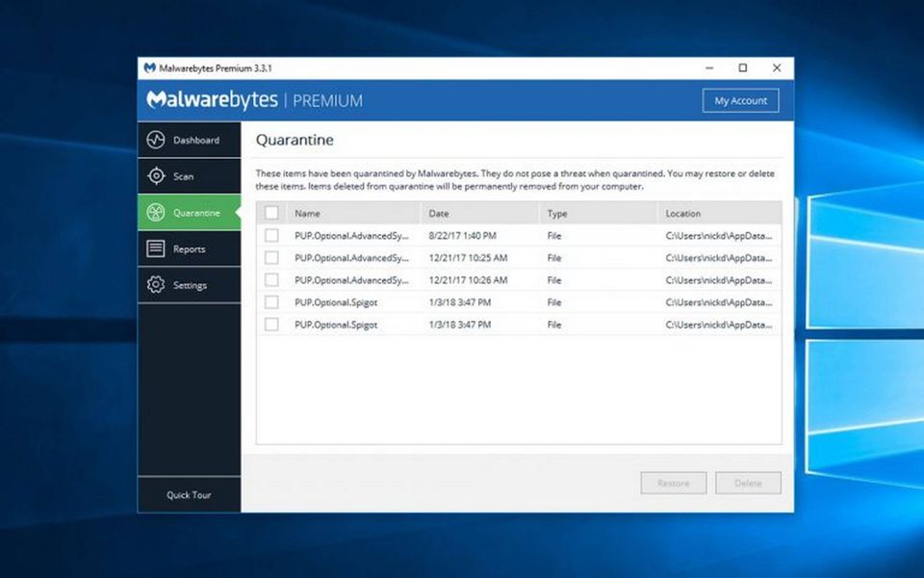Open the Reports section
This screenshot has width=924, height=578.
click(189, 250)
